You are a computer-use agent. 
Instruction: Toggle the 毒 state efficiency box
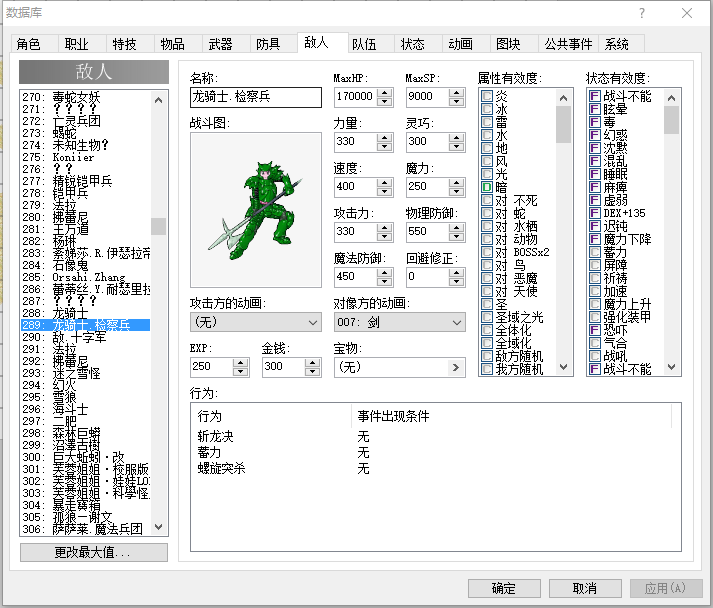coord(595,122)
